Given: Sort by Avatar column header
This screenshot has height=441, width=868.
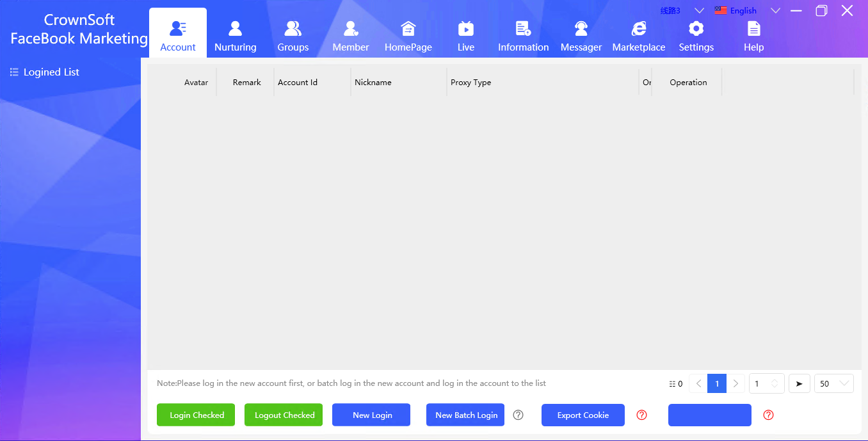Looking at the screenshot, I should point(196,83).
